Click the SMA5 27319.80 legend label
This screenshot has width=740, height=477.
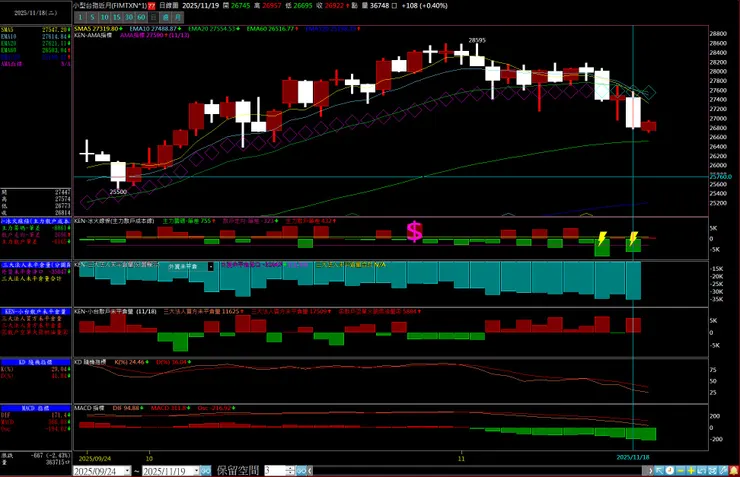pyautogui.click(x=97, y=29)
